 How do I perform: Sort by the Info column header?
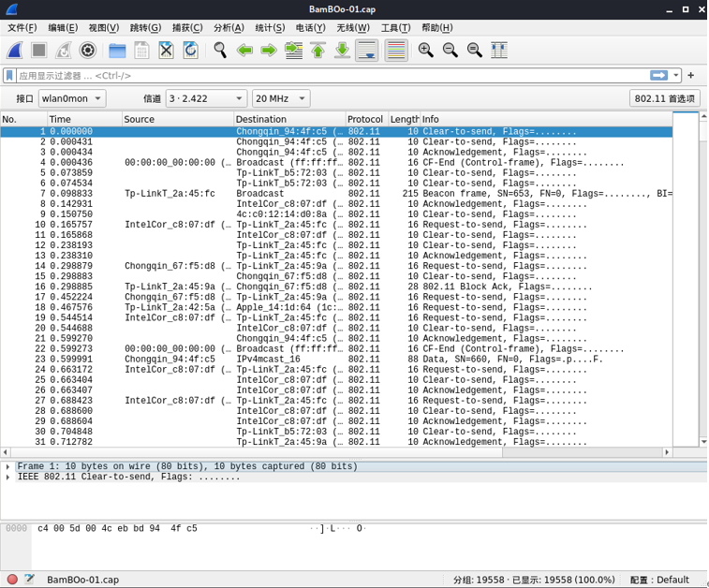546,119
